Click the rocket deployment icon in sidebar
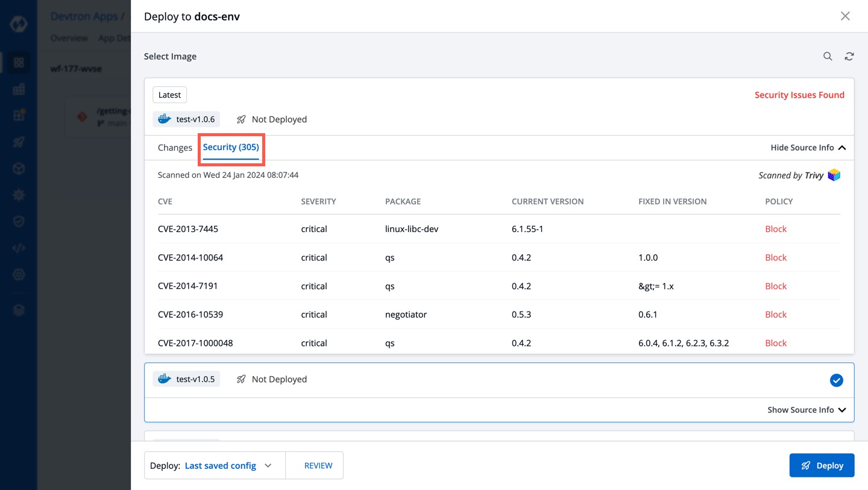The height and width of the screenshot is (490, 868). pos(19,142)
